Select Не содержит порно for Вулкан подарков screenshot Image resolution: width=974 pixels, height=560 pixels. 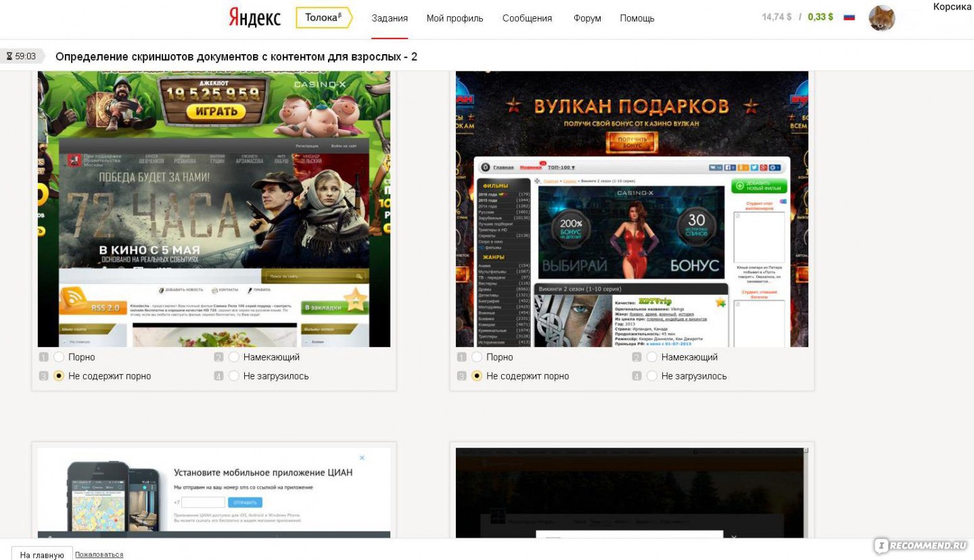pos(477,375)
